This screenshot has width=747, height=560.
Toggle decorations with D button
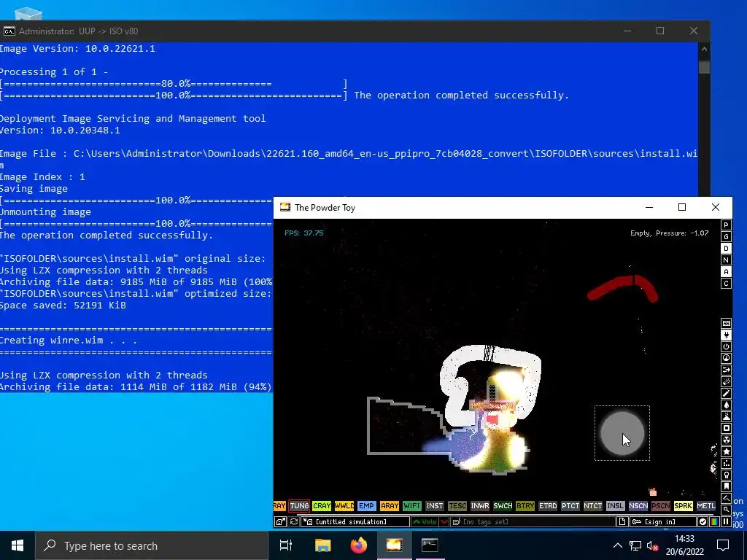[726, 249]
